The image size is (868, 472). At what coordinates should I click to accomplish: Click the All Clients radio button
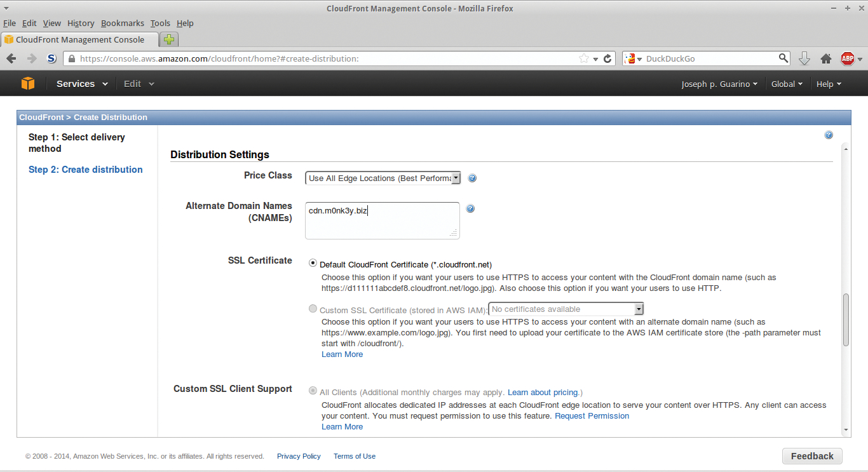tap(313, 391)
